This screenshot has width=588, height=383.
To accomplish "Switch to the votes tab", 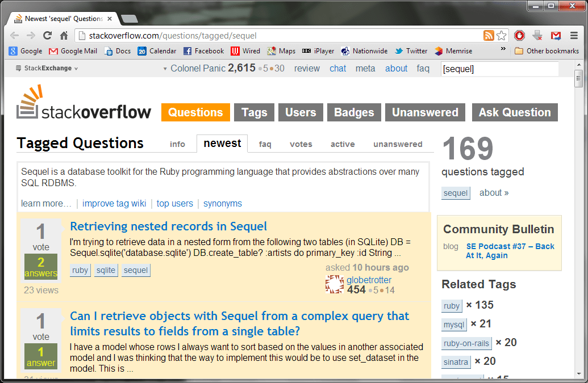I will pos(301,144).
